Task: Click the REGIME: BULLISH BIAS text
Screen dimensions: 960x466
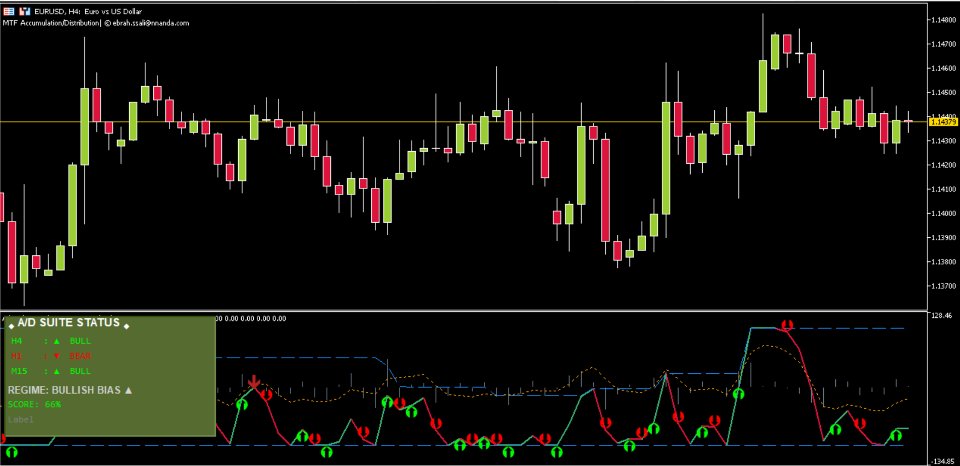Action: [64, 389]
